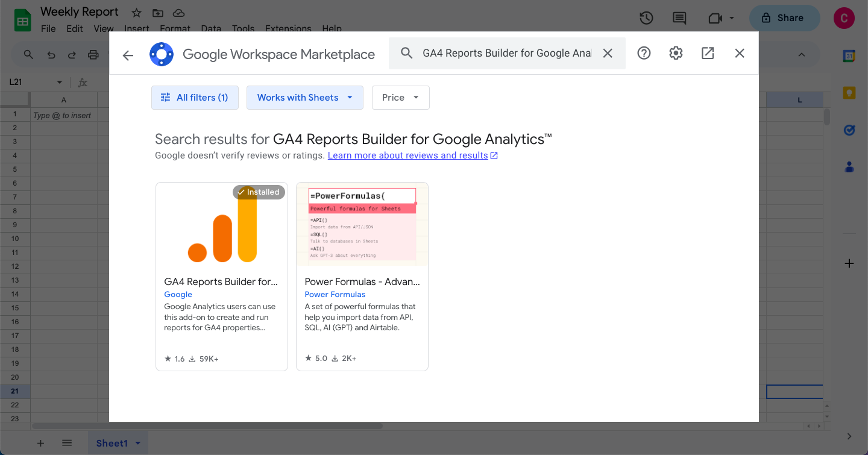Screen dimensions: 868x455
Task: Open version history clock icon
Action: pos(646,18)
